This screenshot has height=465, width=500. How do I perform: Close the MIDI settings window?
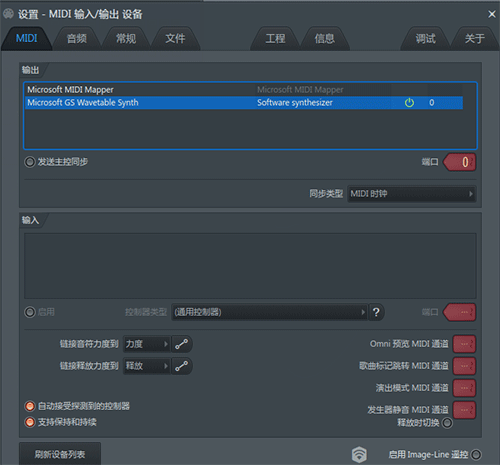(491, 14)
